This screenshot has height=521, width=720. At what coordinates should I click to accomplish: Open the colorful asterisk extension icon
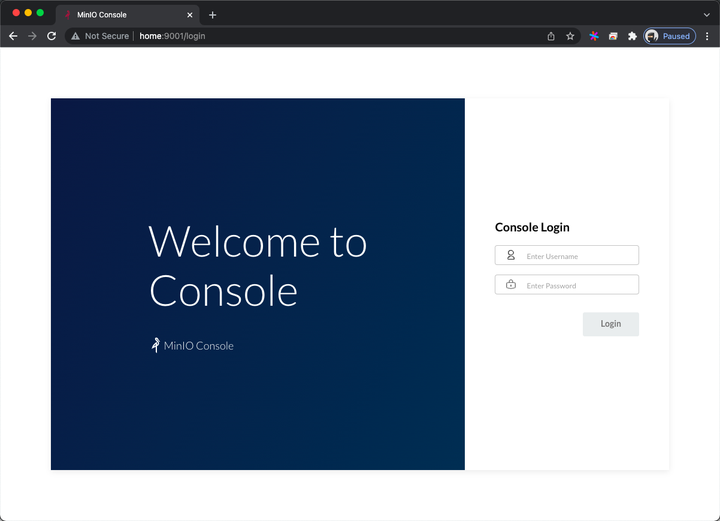594,36
